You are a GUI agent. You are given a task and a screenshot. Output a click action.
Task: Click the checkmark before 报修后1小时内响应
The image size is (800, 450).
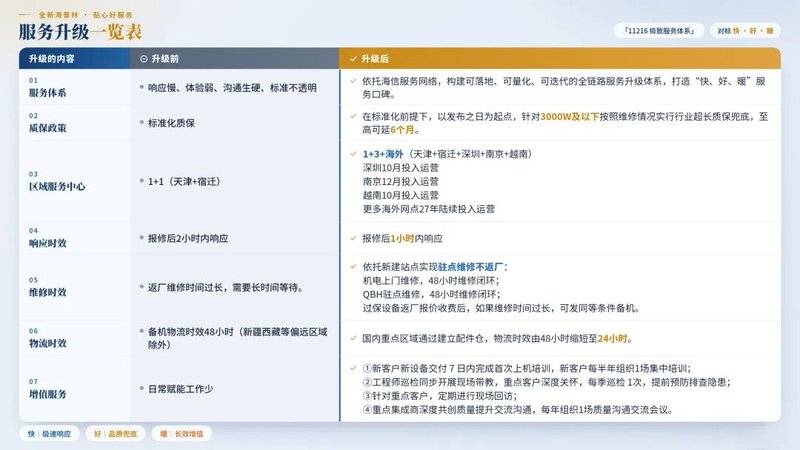353,238
